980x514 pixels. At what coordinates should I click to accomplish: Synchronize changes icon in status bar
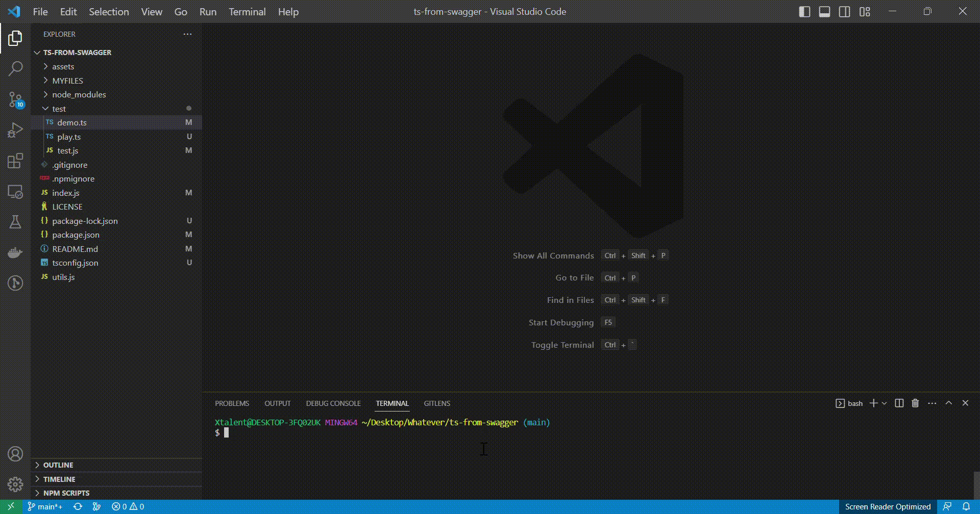click(x=78, y=507)
